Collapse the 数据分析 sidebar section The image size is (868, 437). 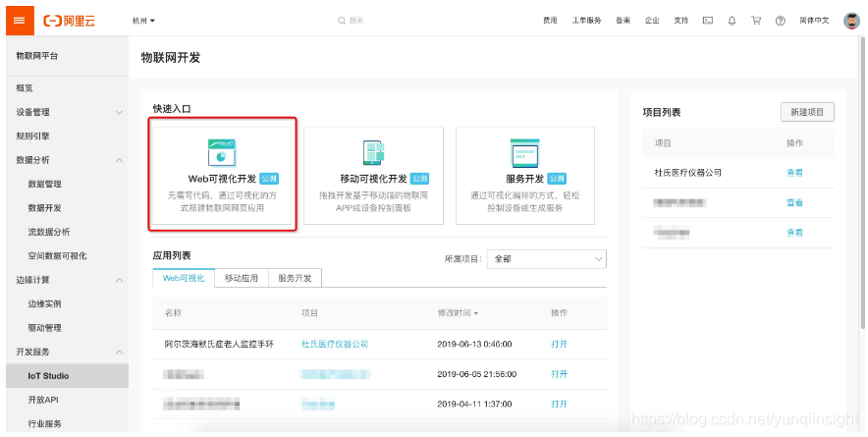point(119,160)
